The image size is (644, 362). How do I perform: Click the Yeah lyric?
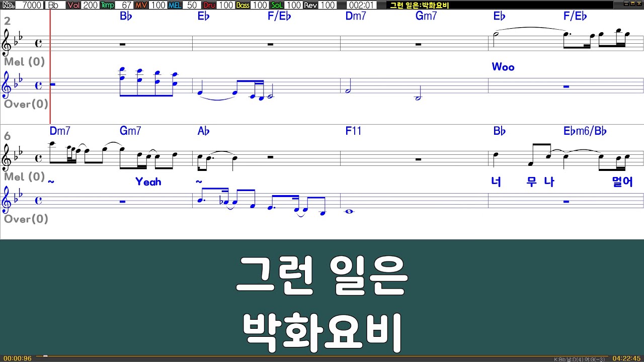[x=148, y=182]
